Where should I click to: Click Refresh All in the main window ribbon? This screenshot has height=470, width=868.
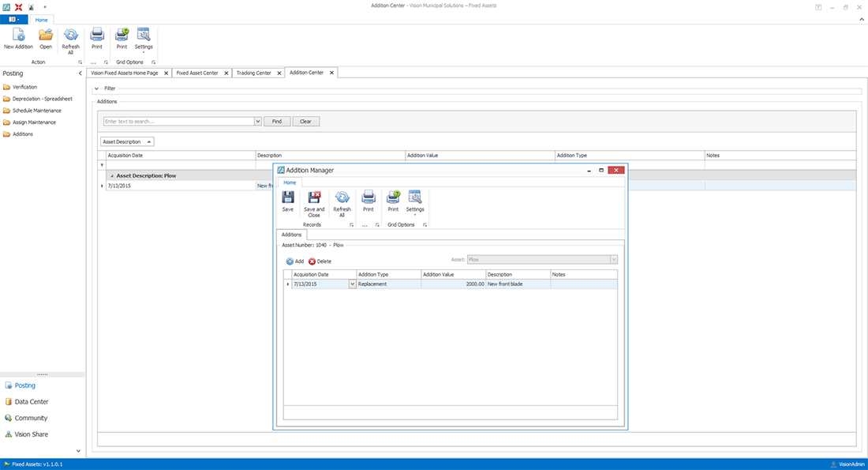[71, 41]
